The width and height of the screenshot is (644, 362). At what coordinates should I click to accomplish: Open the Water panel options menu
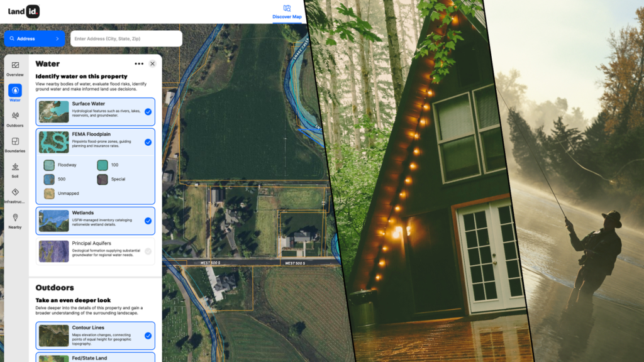coord(140,63)
